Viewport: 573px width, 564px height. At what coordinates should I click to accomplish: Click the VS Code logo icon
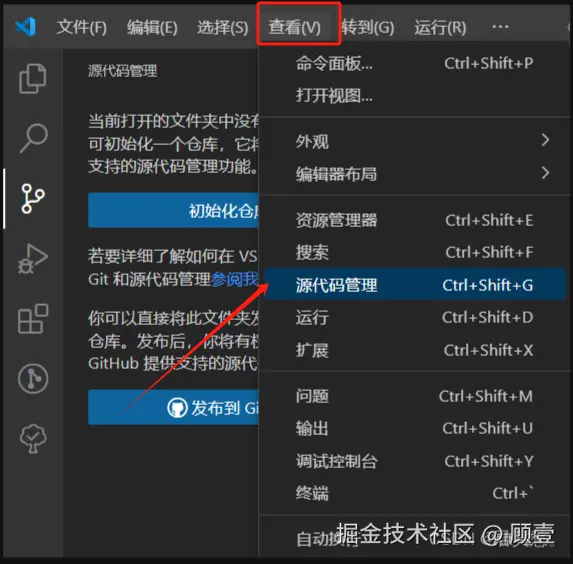click(x=26, y=27)
